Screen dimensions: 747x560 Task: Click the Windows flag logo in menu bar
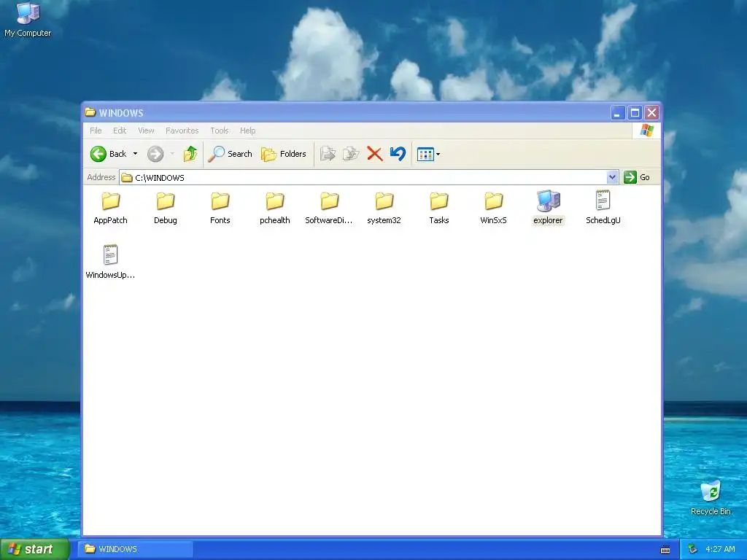pyautogui.click(x=647, y=130)
